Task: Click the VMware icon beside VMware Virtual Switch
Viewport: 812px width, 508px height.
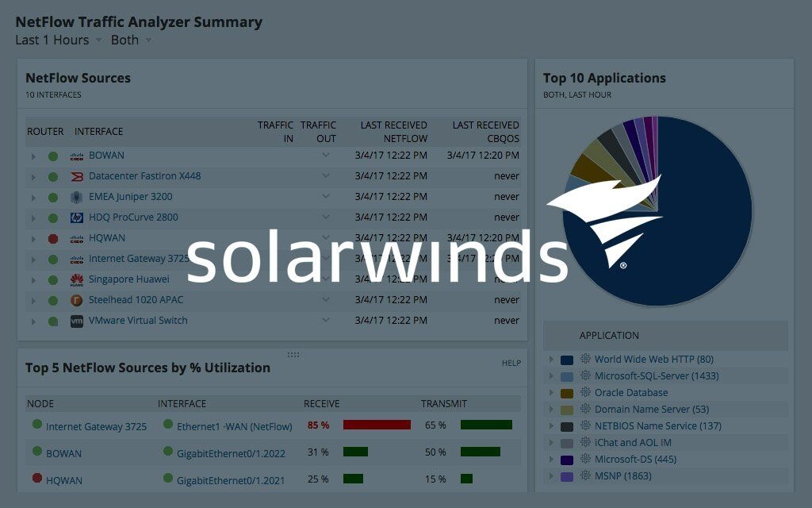Action: [x=77, y=321]
